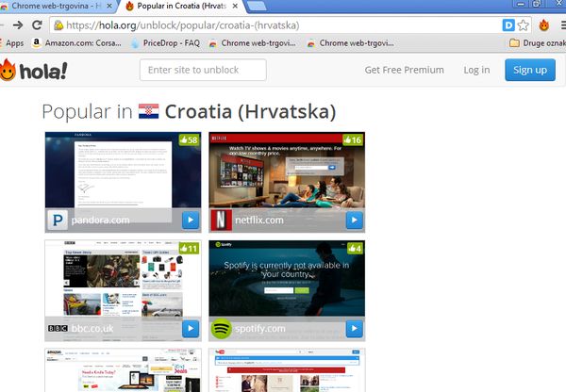566x392 pixels.
Task: Close the Chrome web-trgovina tab
Action: coord(109,7)
